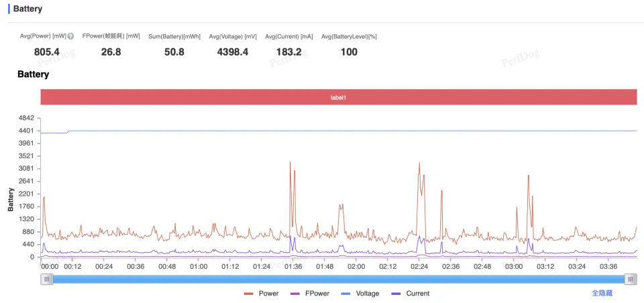
Task: Click the Avg(Current) value 183.2
Action: coord(289,52)
